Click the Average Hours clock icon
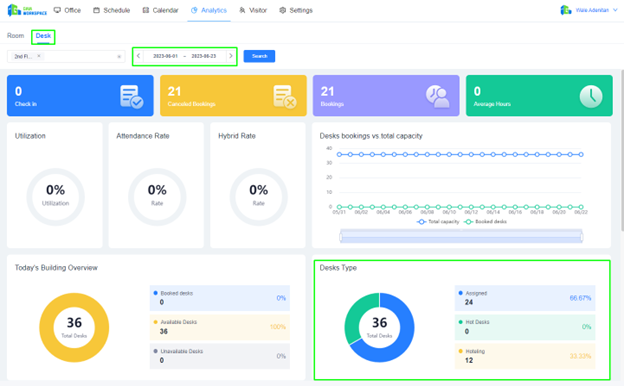 (591, 96)
